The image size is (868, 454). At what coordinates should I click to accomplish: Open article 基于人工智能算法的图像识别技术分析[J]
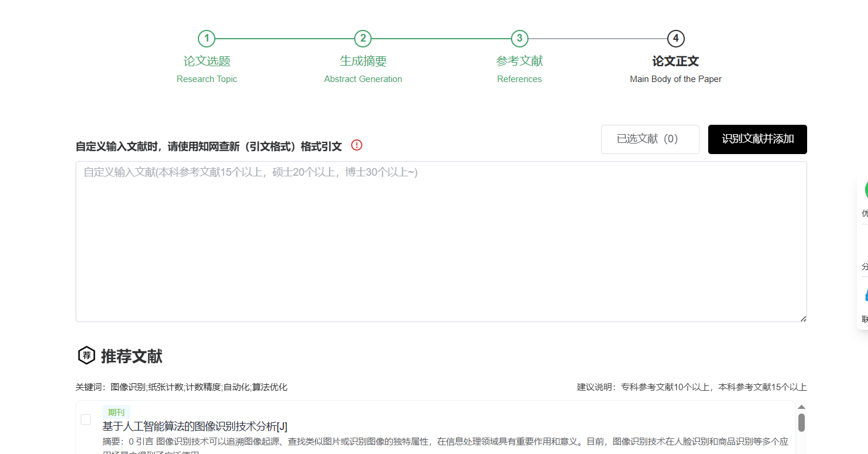point(195,426)
